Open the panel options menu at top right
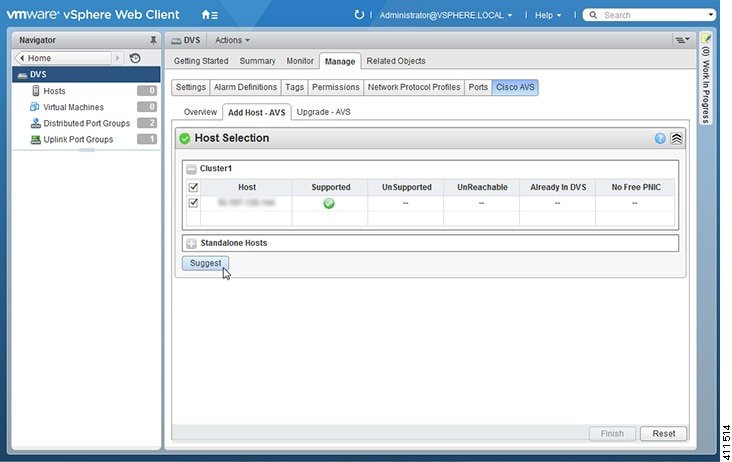Screen dimensions: 732x462 [x=682, y=40]
